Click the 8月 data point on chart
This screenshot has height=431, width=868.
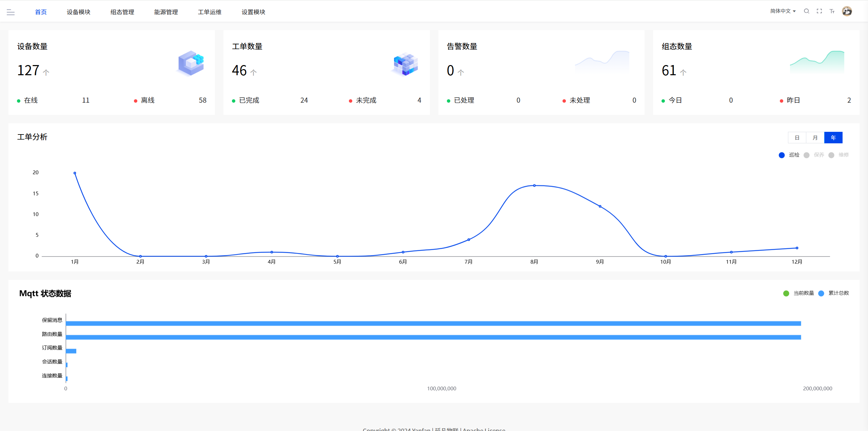click(534, 186)
